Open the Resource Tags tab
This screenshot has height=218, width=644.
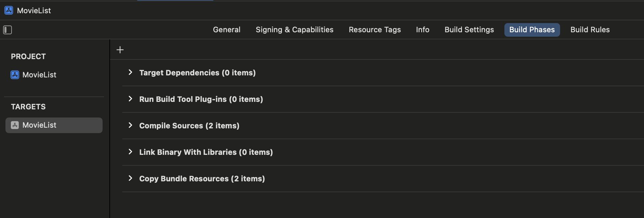pyautogui.click(x=375, y=30)
